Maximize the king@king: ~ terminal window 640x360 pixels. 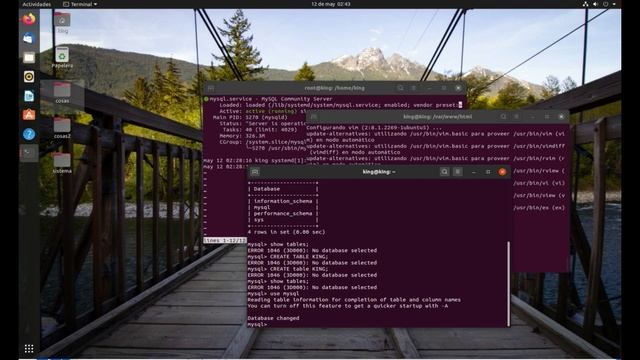click(x=488, y=172)
